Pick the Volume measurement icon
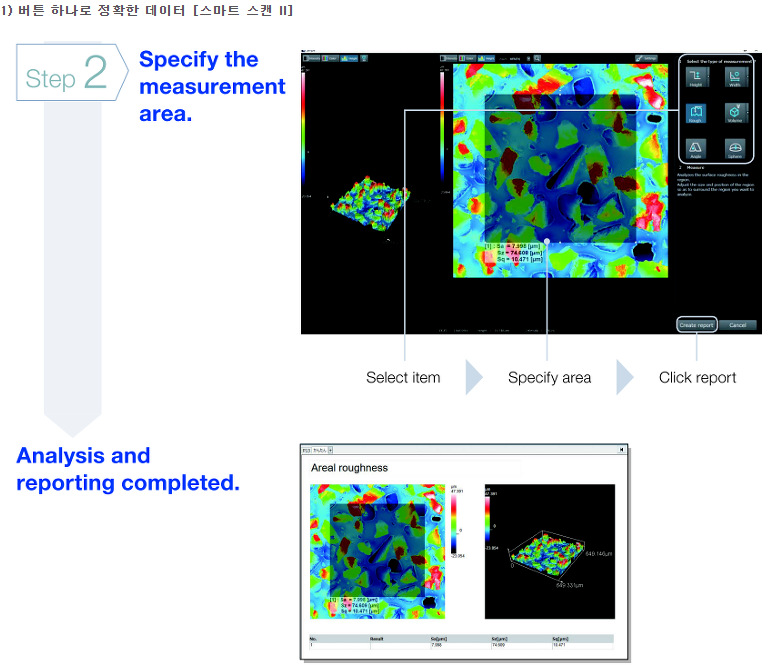770x667 pixels. [734, 114]
